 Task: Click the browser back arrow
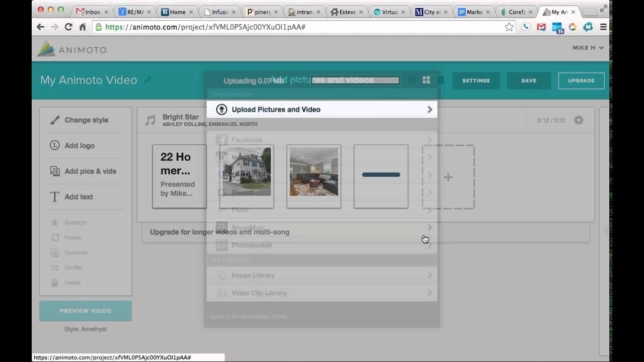point(40,27)
